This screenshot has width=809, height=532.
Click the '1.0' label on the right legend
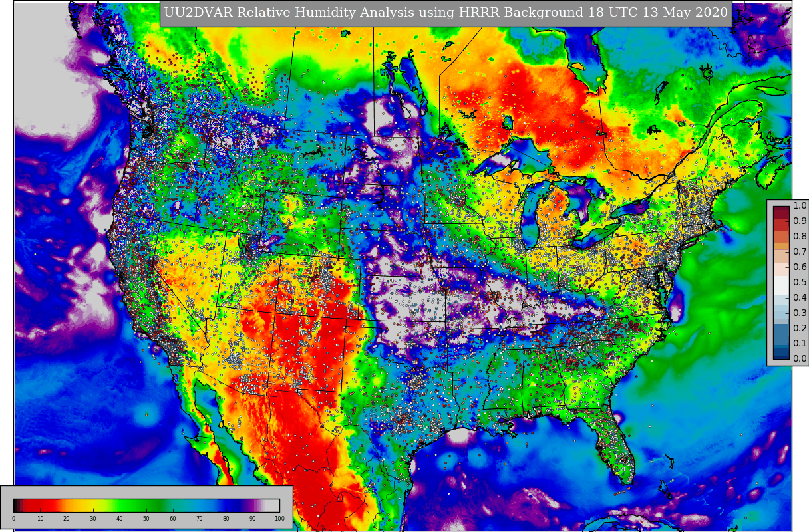[x=800, y=206]
